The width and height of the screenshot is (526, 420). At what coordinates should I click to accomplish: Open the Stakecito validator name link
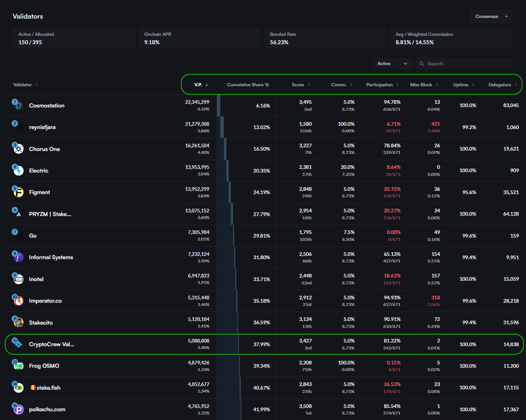pyautogui.click(x=41, y=323)
